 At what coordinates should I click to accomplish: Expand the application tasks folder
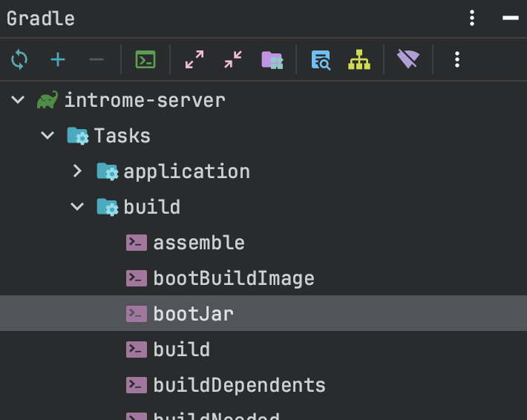coord(77,171)
